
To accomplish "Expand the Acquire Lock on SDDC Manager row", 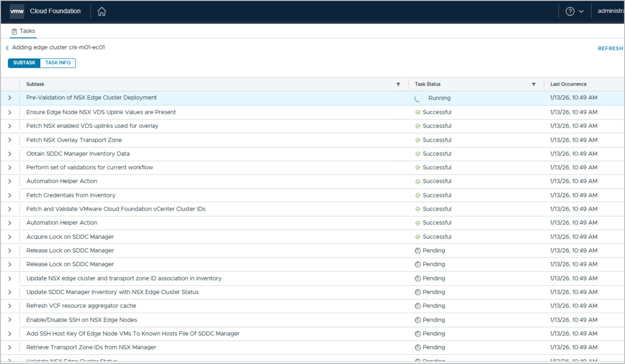I will point(10,237).
